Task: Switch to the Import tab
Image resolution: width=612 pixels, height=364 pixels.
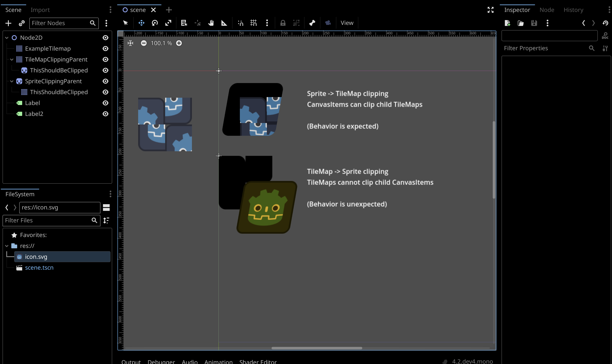Action: tap(40, 10)
